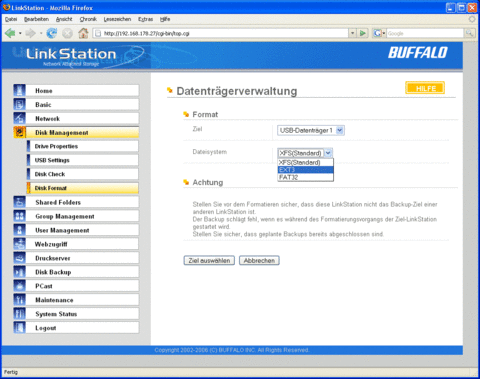The width and height of the screenshot is (480, 379).
Task: Click Firefox home icon in toolbar
Action: [x=83, y=33]
